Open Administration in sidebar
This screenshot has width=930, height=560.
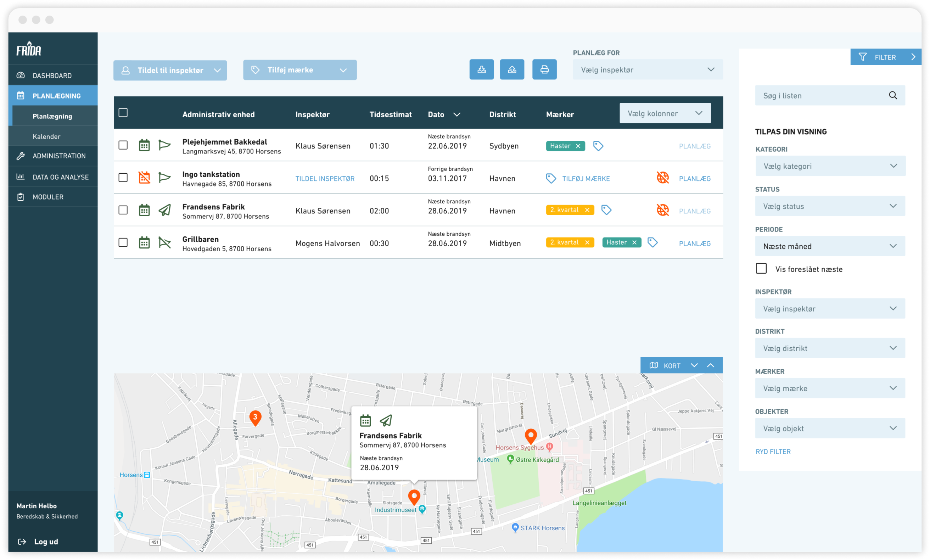(53, 156)
